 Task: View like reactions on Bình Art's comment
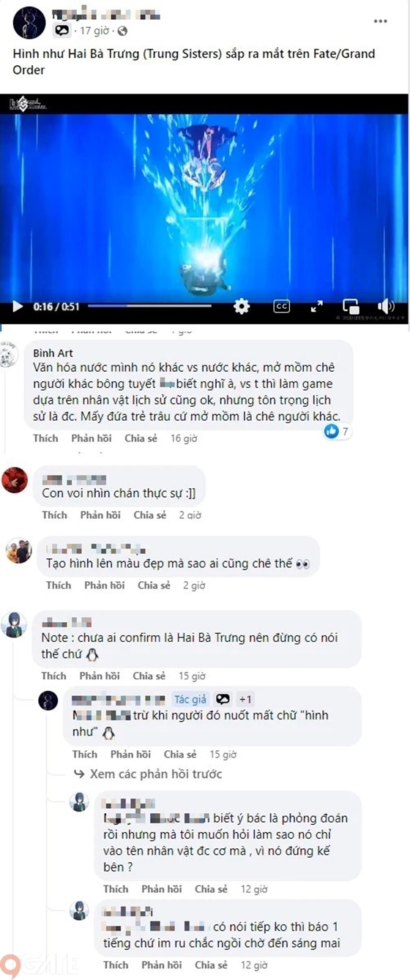coord(338,432)
